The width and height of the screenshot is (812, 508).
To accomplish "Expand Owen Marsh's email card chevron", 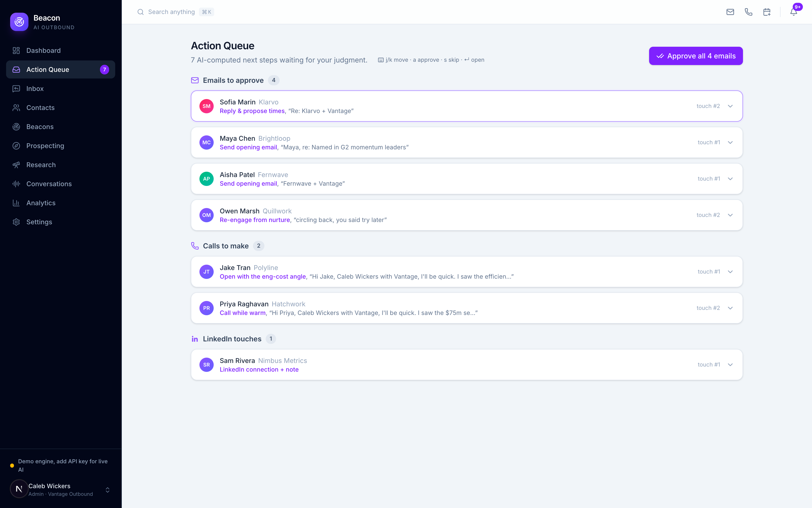I will click(730, 215).
